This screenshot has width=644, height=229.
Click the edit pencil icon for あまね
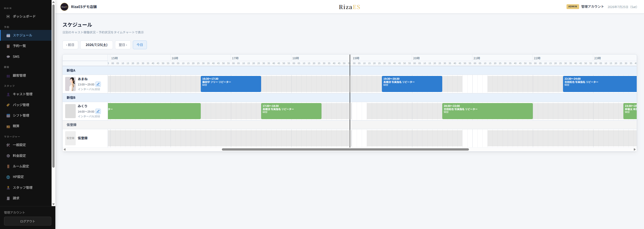98,84
